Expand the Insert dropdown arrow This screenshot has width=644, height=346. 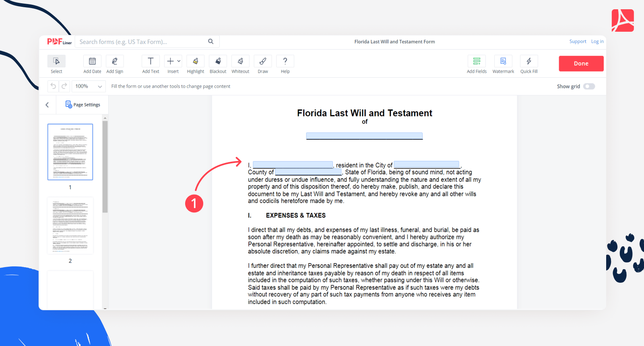coord(179,61)
